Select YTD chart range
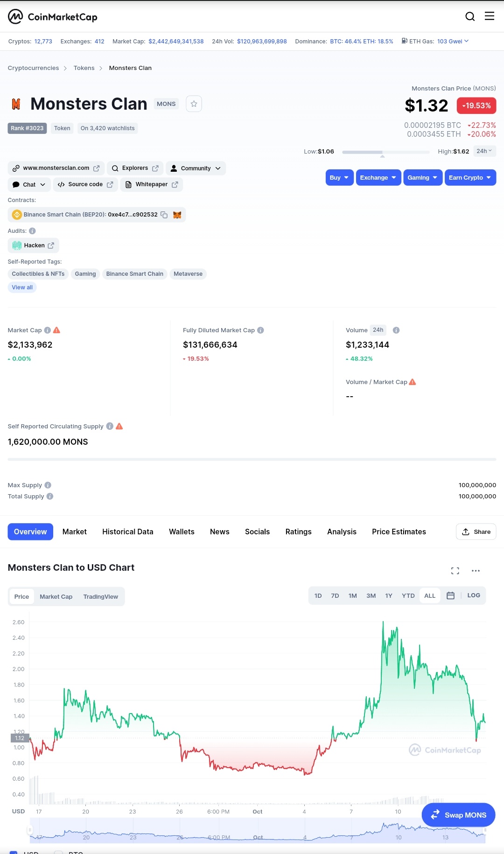 pos(408,595)
